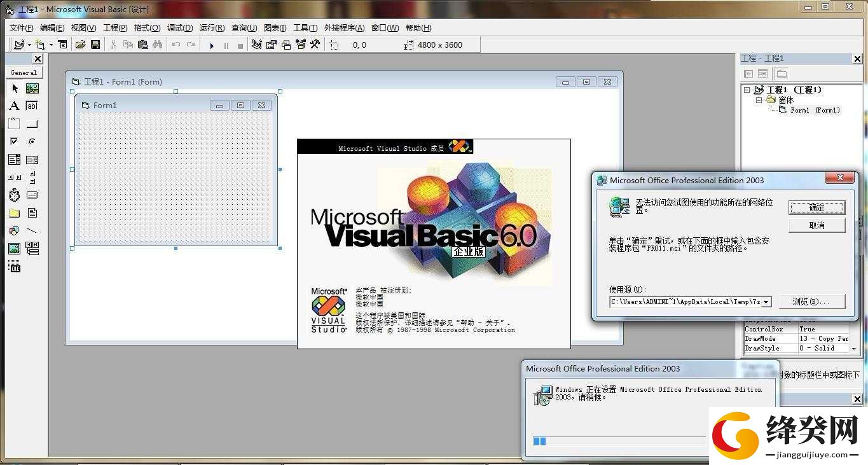Select the Frame control in the toolbox
Image resolution: width=868 pixels, height=465 pixels.
pos(15,124)
